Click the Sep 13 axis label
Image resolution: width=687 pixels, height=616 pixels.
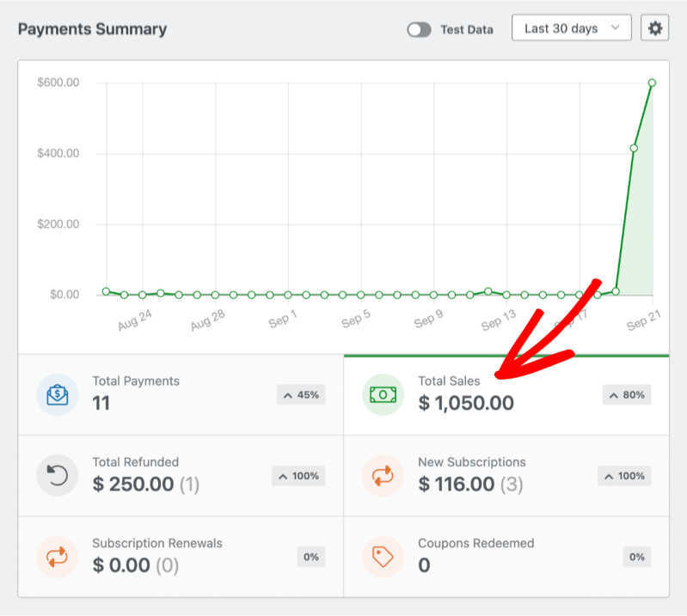point(499,320)
